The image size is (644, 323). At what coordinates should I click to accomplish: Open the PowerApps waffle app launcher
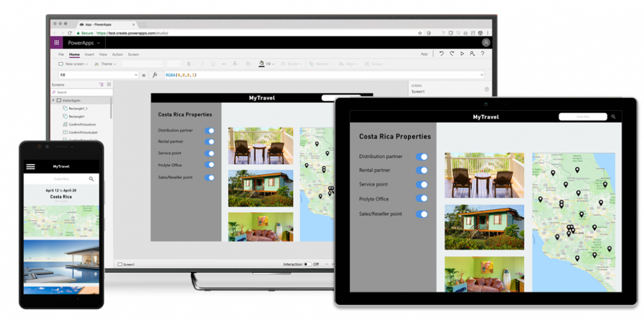[57, 43]
